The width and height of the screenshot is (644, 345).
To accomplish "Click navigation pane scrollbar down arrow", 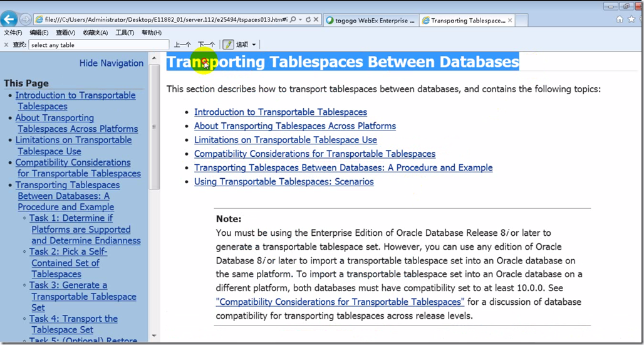I will coord(154,336).
